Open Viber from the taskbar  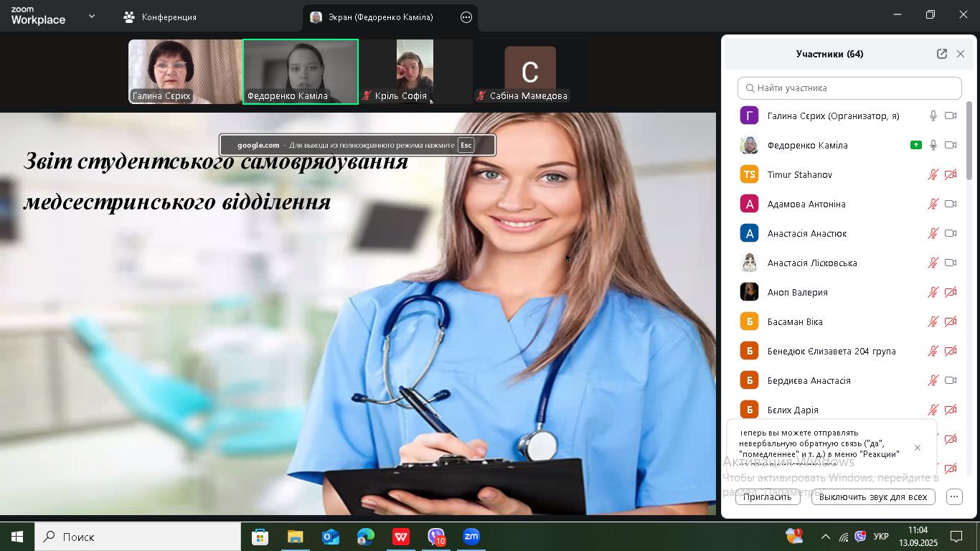[436, 537]
